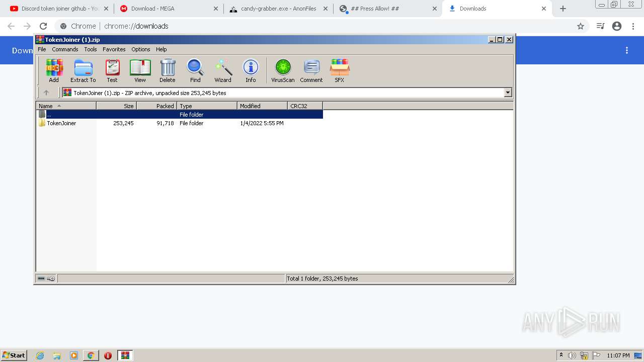Click the Delete trash bin icon

168,70
